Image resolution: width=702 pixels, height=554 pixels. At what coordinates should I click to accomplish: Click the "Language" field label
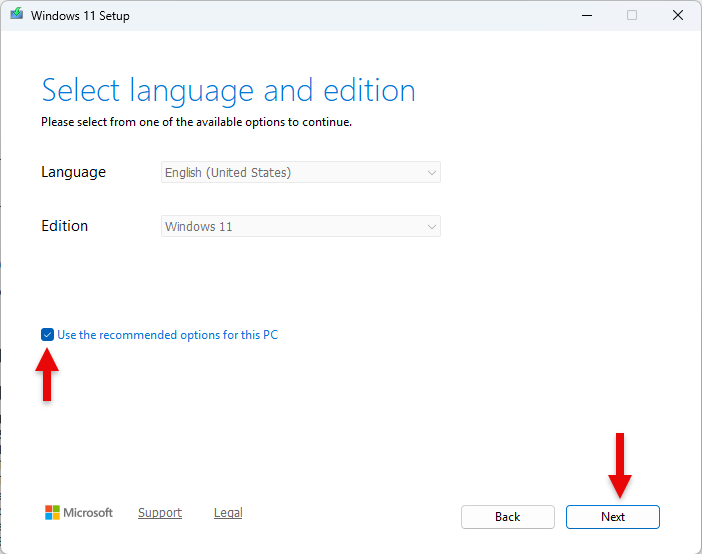pos(73,172)
